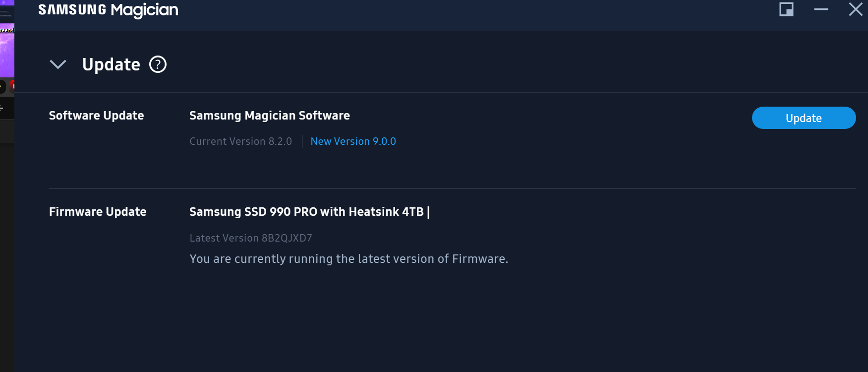Select the Software Update row label

click(96, 116)
